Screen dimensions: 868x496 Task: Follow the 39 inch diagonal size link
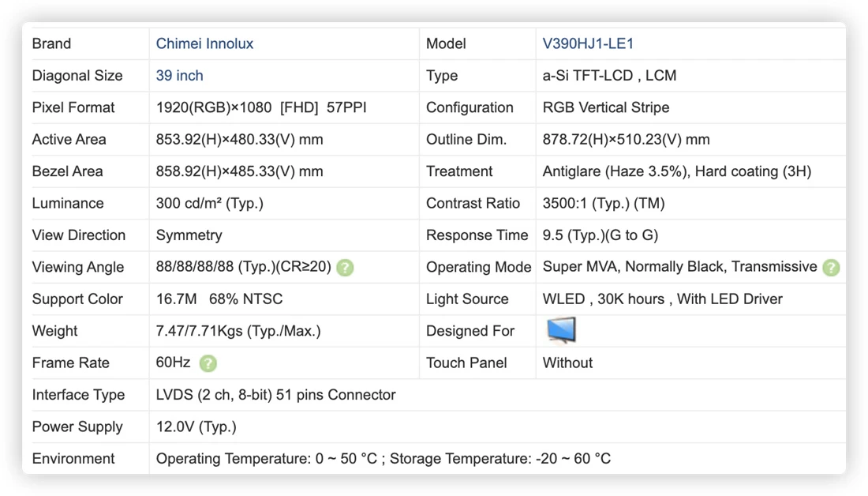179,76
